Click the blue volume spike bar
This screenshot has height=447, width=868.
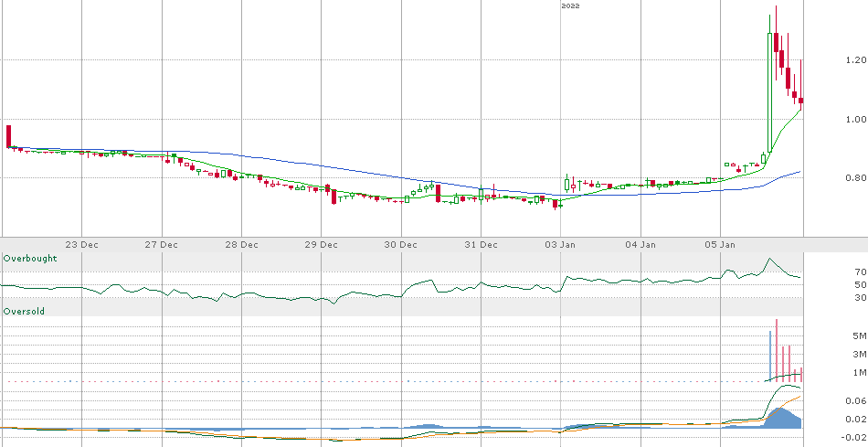point(769,356)
